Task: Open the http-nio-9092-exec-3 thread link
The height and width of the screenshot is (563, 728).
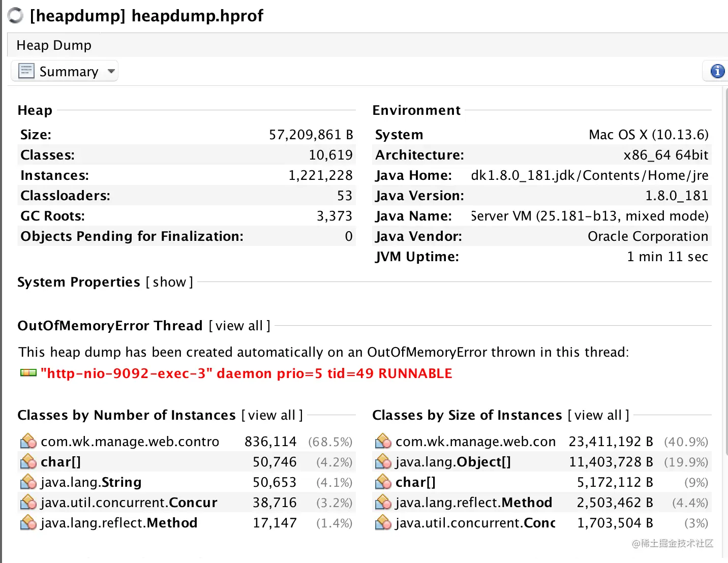Action: coord(247,373)
